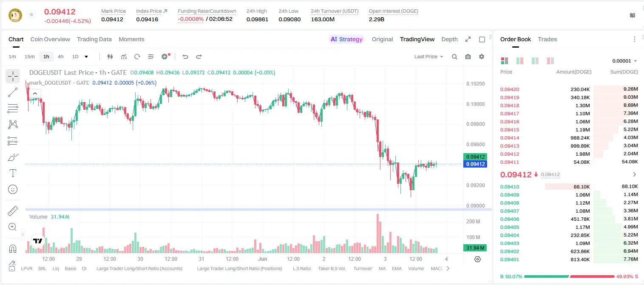This screenshot has width=644, height=285.
Task: Open the Coin Overview tab
Action: click(50, 39)
